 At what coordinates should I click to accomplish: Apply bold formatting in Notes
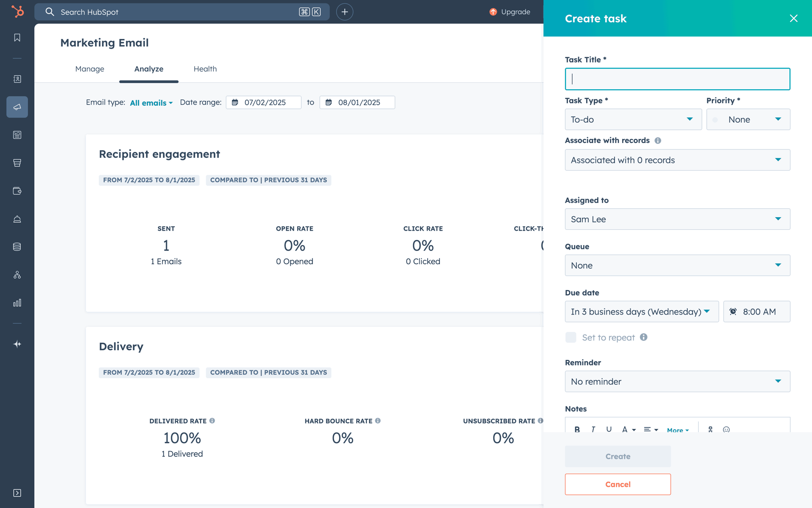[577, 429]
